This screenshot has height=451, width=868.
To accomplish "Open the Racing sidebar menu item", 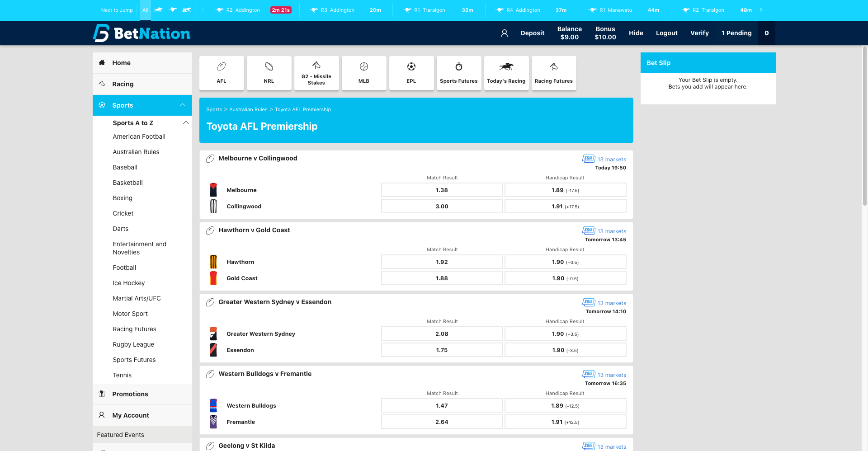I will click(123, 84).
